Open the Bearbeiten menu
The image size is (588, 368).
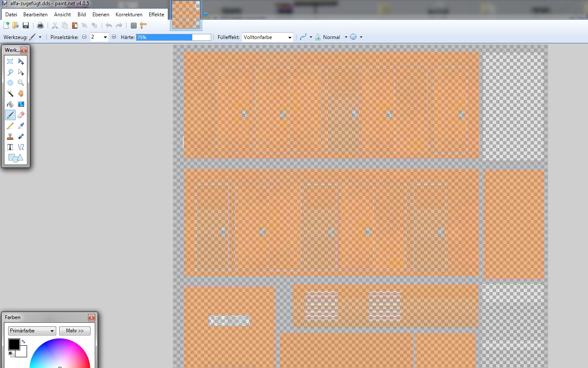coord(35,15)
